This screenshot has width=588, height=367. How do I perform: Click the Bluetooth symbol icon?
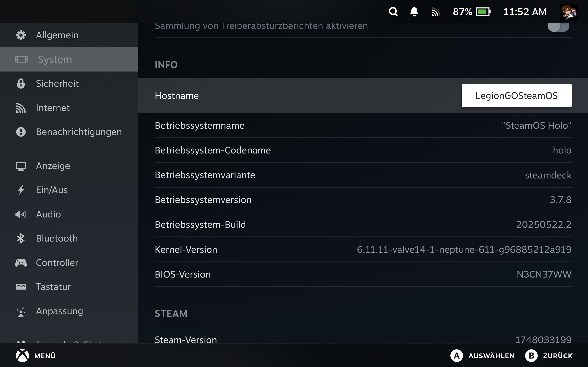click(21, 238)
